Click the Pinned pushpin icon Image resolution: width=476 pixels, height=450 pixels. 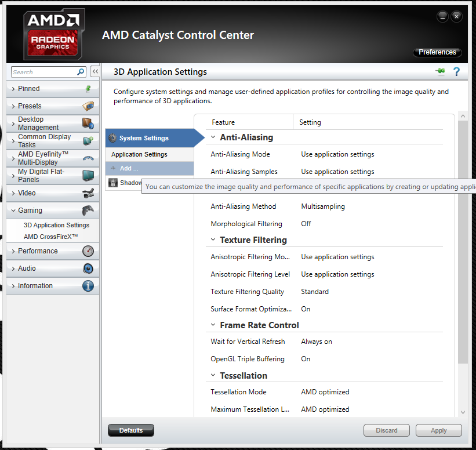(x=88, y=89)
